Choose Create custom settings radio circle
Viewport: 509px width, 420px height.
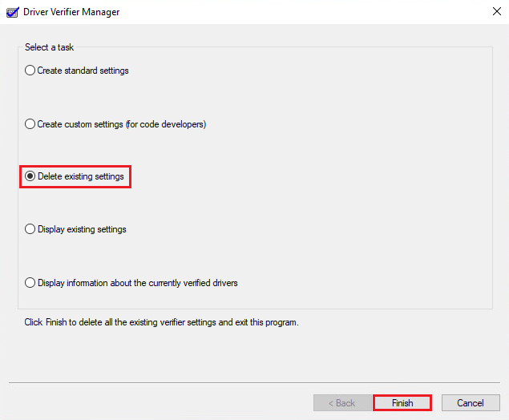tap(30, 124)
